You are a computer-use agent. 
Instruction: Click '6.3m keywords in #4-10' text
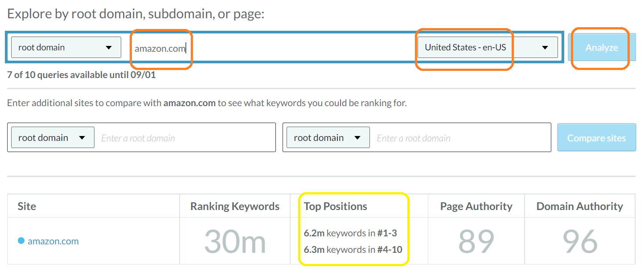pyautogui.click(x=353, y=250)
